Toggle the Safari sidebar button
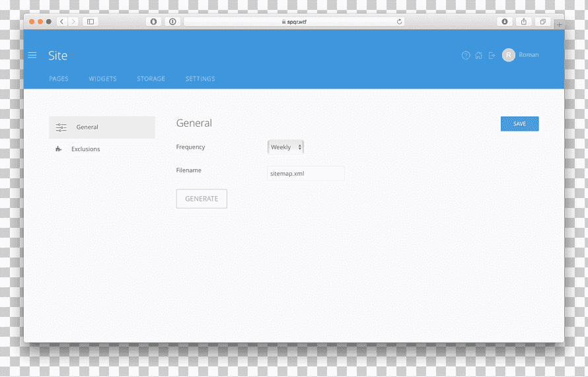The width and height of the screenshot is (588, 377). pyautogui.click(x=91, y=22)
